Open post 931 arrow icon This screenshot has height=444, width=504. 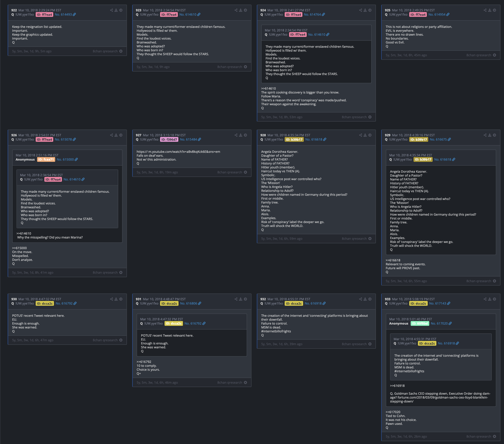[245, 299]
